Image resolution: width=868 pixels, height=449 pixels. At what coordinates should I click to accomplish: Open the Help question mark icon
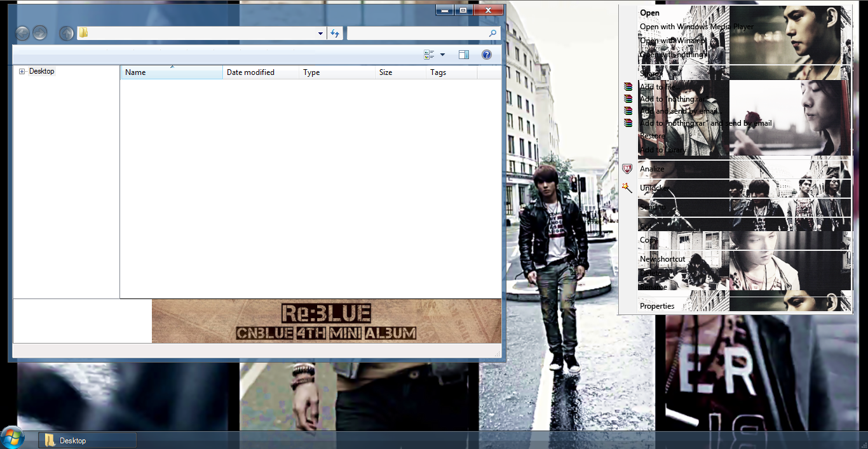pos(486,55)
